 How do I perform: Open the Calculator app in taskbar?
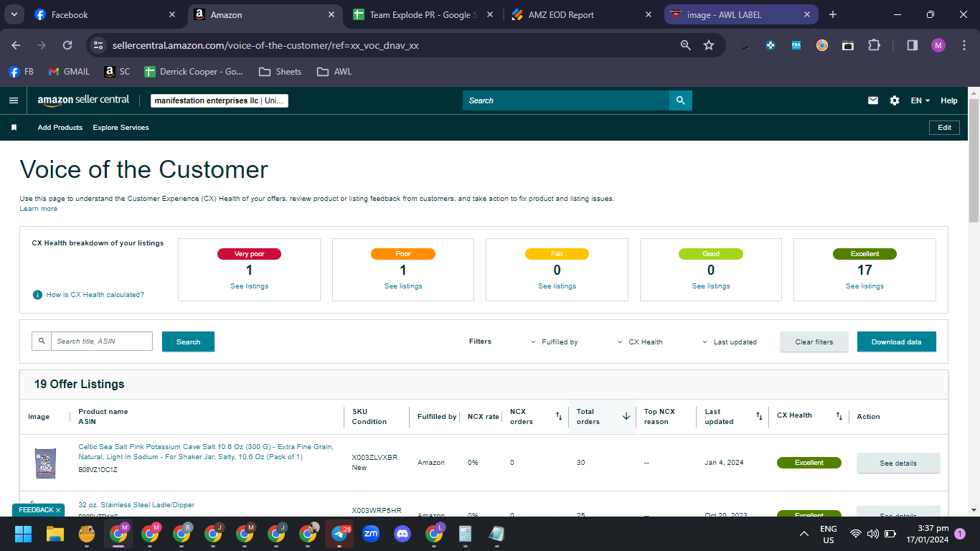[x=465, y=534]
